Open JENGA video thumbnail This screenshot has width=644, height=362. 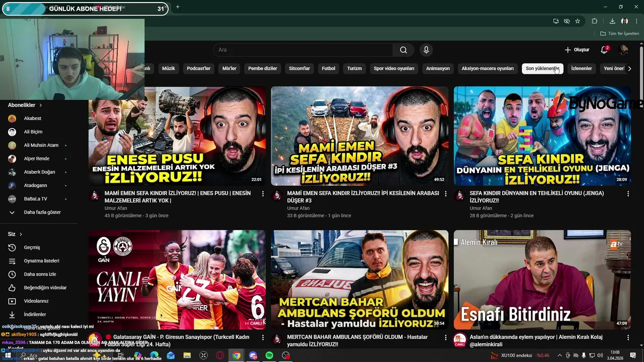coord(542,136)
